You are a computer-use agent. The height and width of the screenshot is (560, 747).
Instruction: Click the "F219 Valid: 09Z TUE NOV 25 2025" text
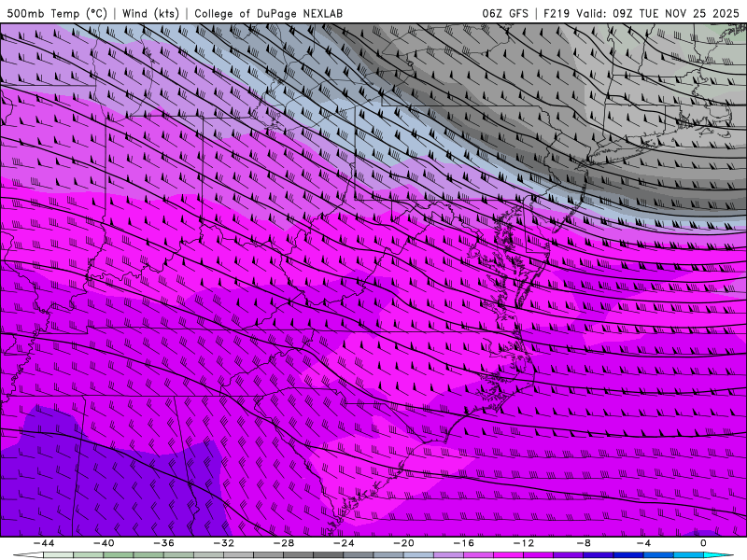click(641, 13)
